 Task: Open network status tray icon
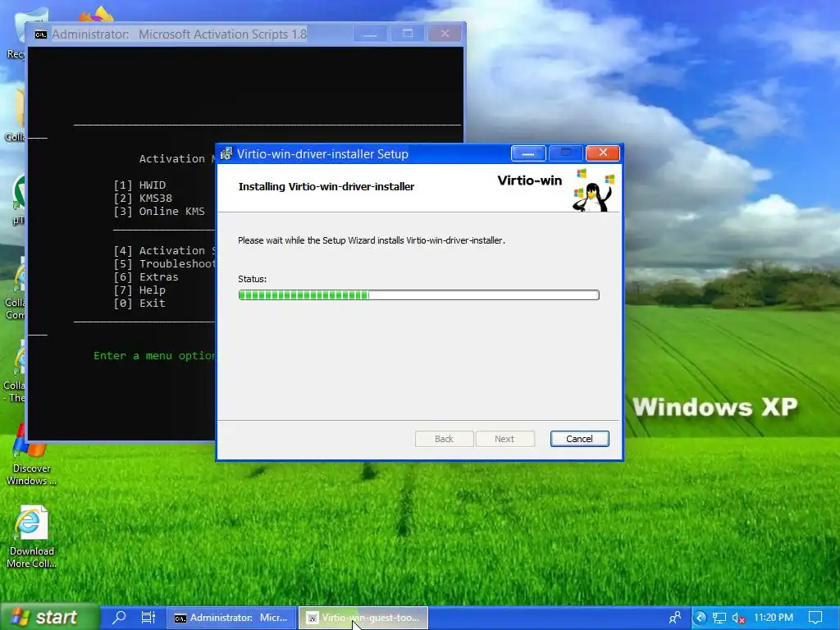719,619
